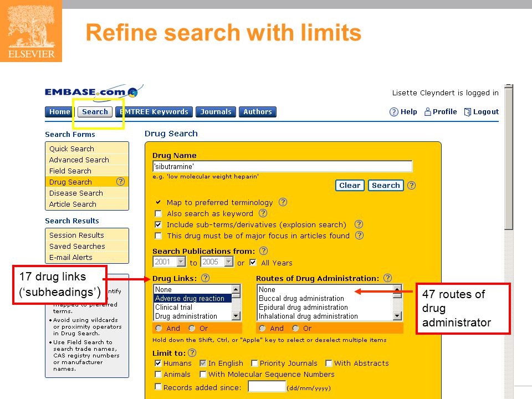Open Field Search form
532x399 pixels.
point(87,171)
